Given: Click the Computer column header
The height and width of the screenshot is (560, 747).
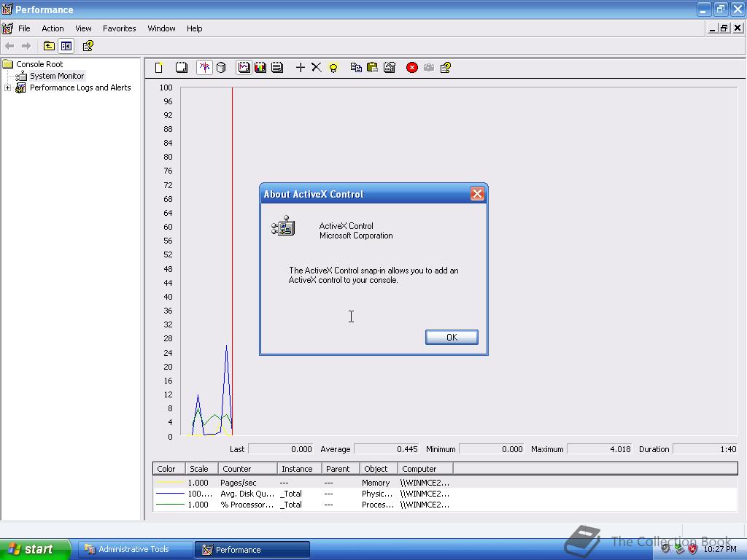Looking at the screenshot, I should (425, 469).
